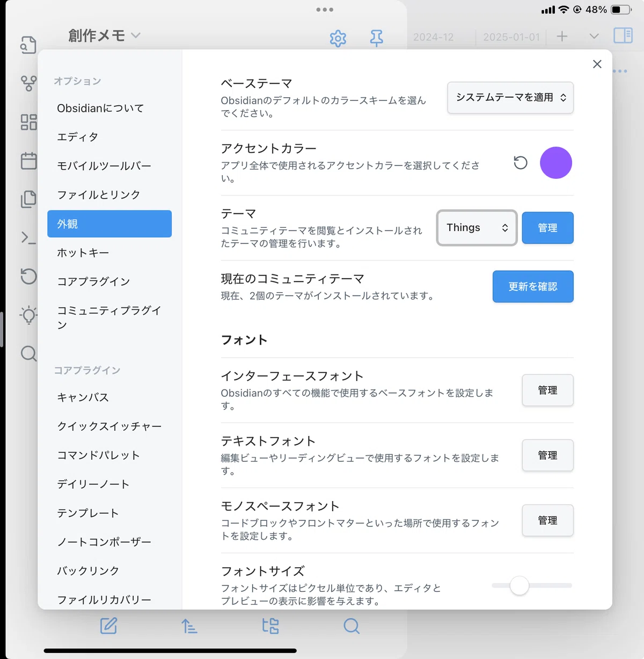The width and height of the screenshot is (644, 659).
Task: Open テンプレート plugin settings
Action: tap(109, 513)
